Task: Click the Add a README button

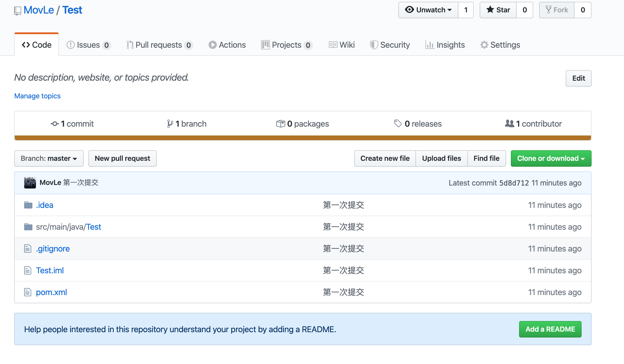Action: [550, 329]
